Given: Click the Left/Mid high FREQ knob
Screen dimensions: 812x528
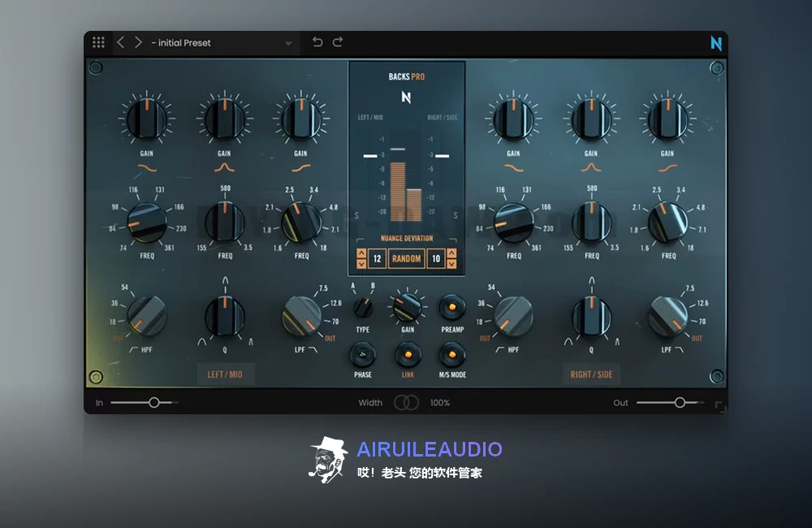Looking at the screenshot, I should (x=301, y=223).
